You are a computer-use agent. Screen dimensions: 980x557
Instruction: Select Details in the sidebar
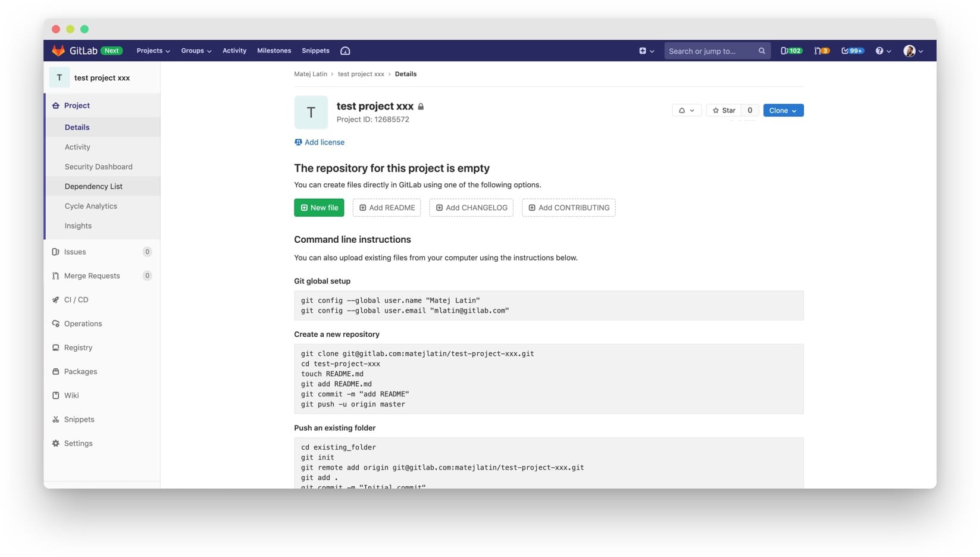tap(102, 127)
